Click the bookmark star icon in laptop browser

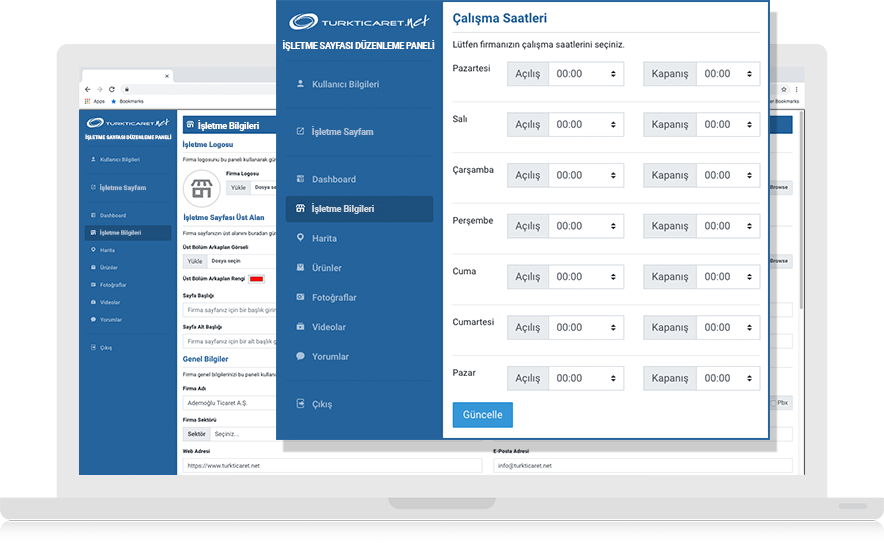point(784,89)
